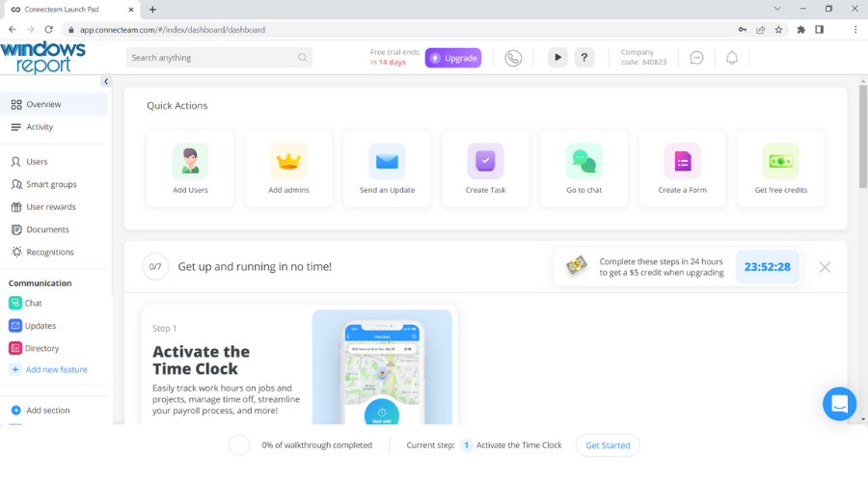Viewport: 868px width, 482px height.
Task: Click the Upgrade button
Action: point(453,58)
